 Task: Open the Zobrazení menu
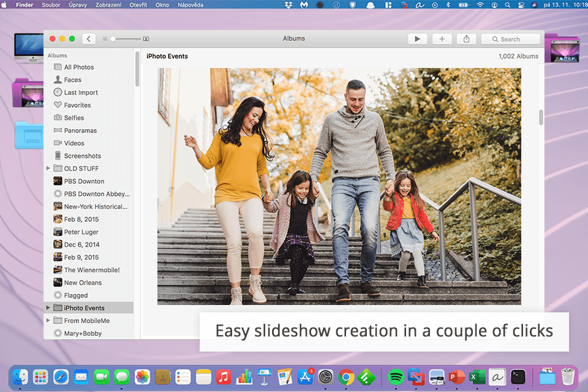click(x=108, y=5)
